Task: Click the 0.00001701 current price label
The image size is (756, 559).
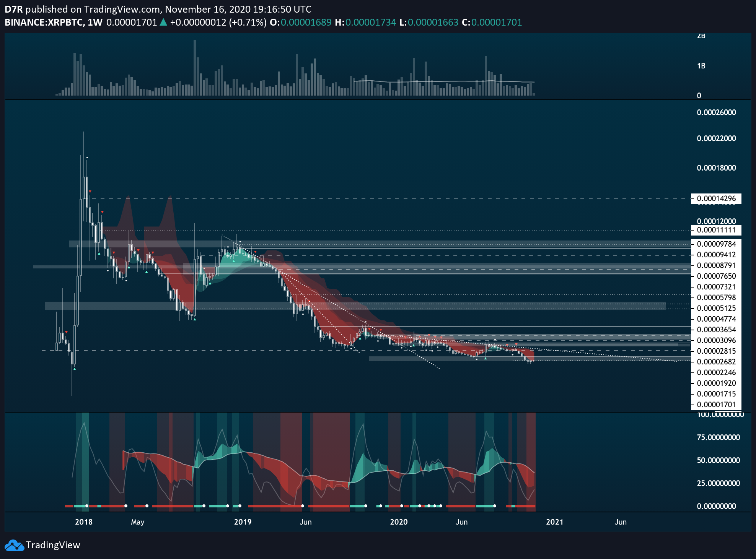Action: click(716, 405)
